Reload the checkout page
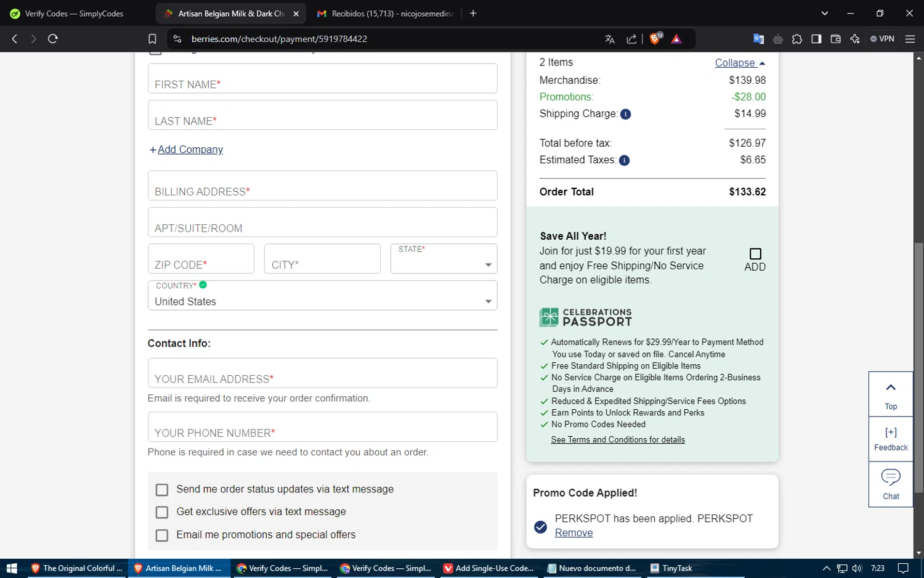Screen dimensions: 924x578 tap(53, 39)
